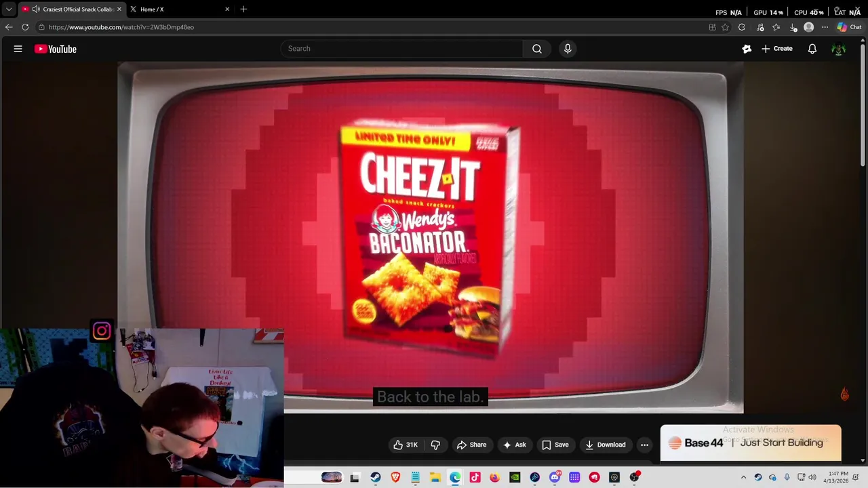Like the video (31K)
The image size is (868, 488).
406,445
